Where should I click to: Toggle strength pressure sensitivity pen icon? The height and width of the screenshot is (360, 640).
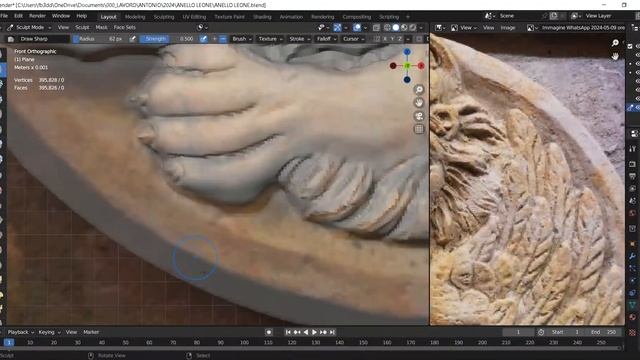point(203,39)
